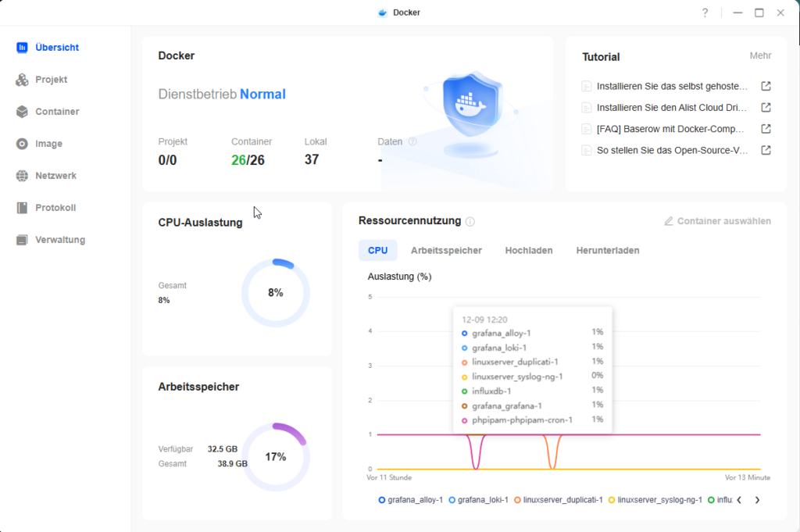Screen dimensions: 800x532
Task: Click Container auswählen button
Action: pyautogui.click(x=717, y=221)
